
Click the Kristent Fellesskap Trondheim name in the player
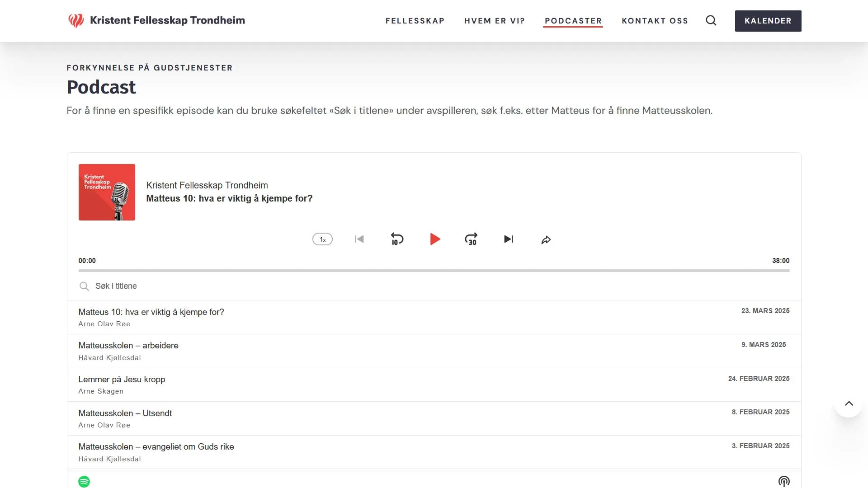click(x=207, y=185)
